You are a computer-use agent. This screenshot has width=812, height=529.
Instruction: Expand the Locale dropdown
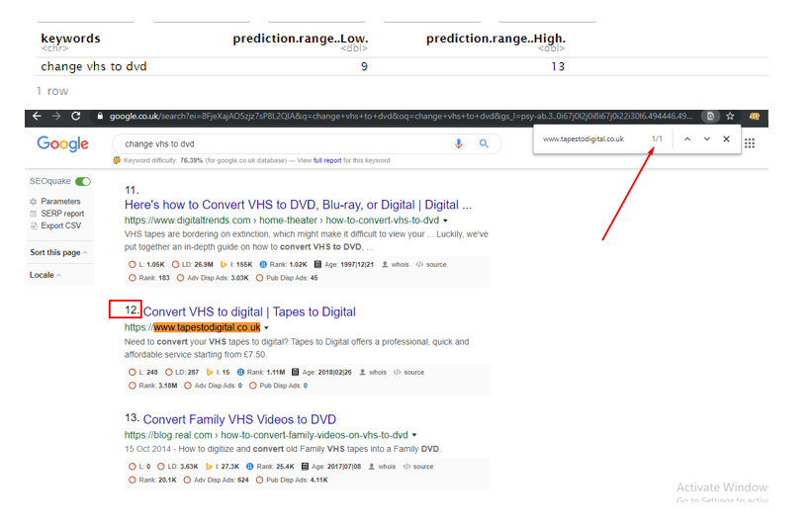coord(45,275)
